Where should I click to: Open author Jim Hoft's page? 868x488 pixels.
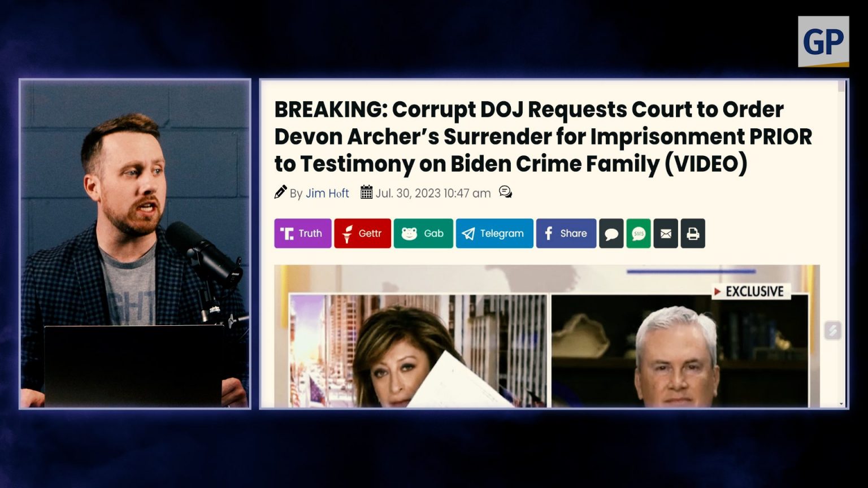(327, 193)
